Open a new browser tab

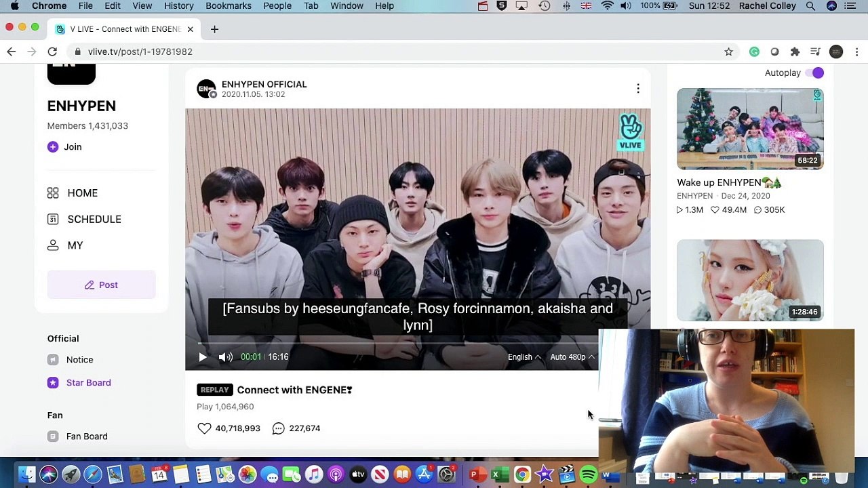pyautogui.click(x=214, y=29)
